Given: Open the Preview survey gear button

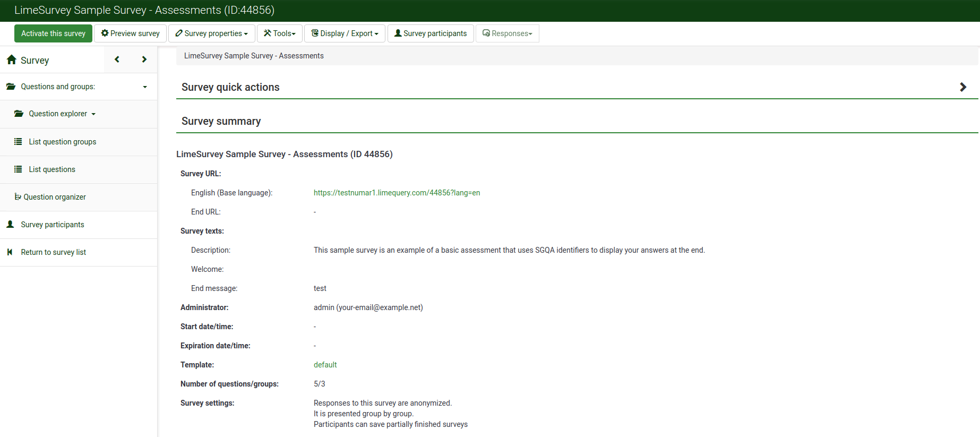Looking at the screenshot, I should 130,33.
